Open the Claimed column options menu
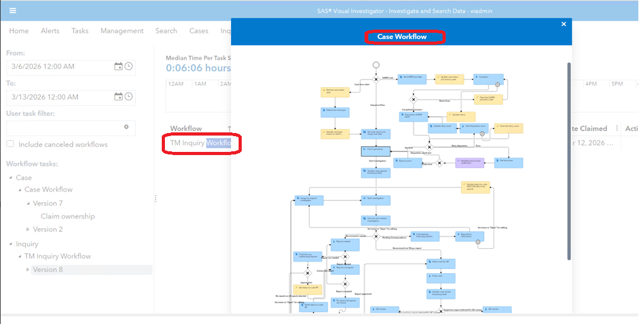644x324 pixels. pos(616,129)
